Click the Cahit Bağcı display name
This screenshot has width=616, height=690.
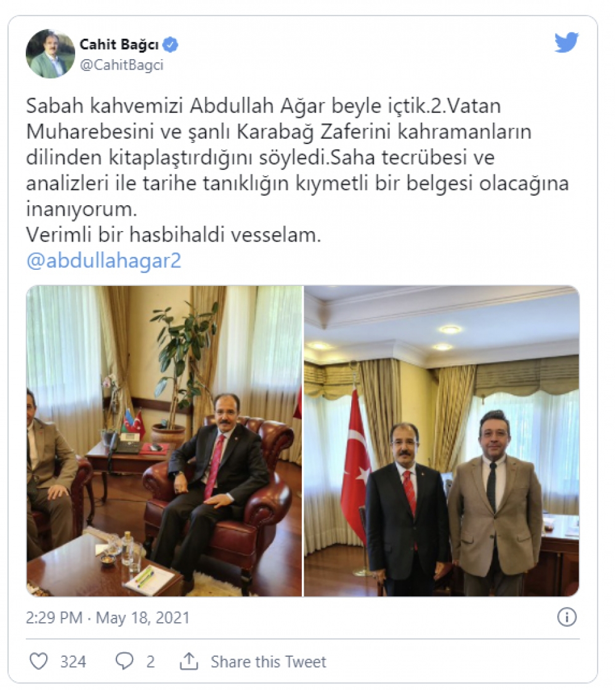pos(120,44)
